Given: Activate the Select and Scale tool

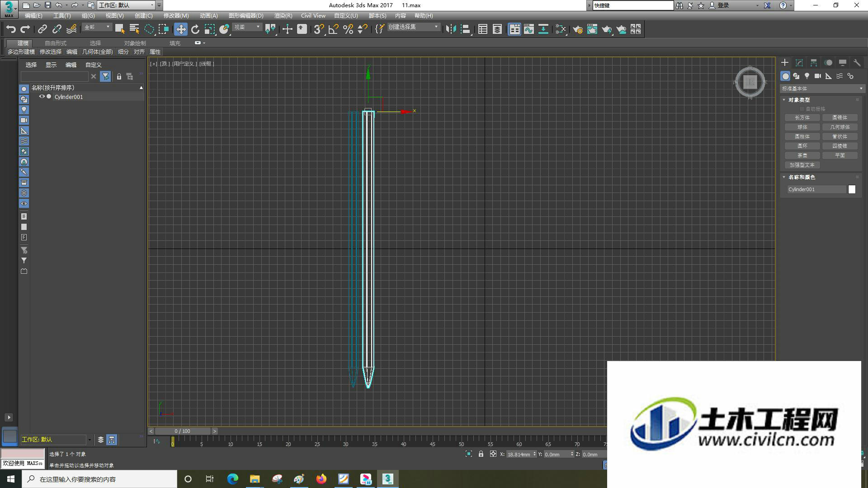Looking at the screenshot, I should (210, 29).
